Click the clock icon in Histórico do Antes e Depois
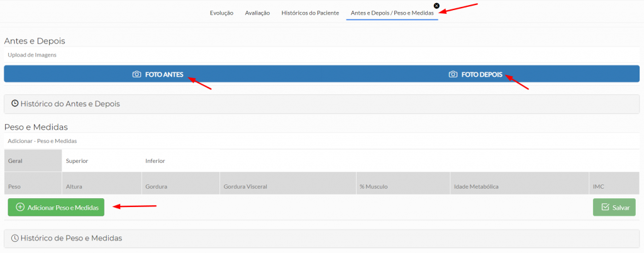Image resolution: width=644 pixels, height=253 pixels. 15,104
